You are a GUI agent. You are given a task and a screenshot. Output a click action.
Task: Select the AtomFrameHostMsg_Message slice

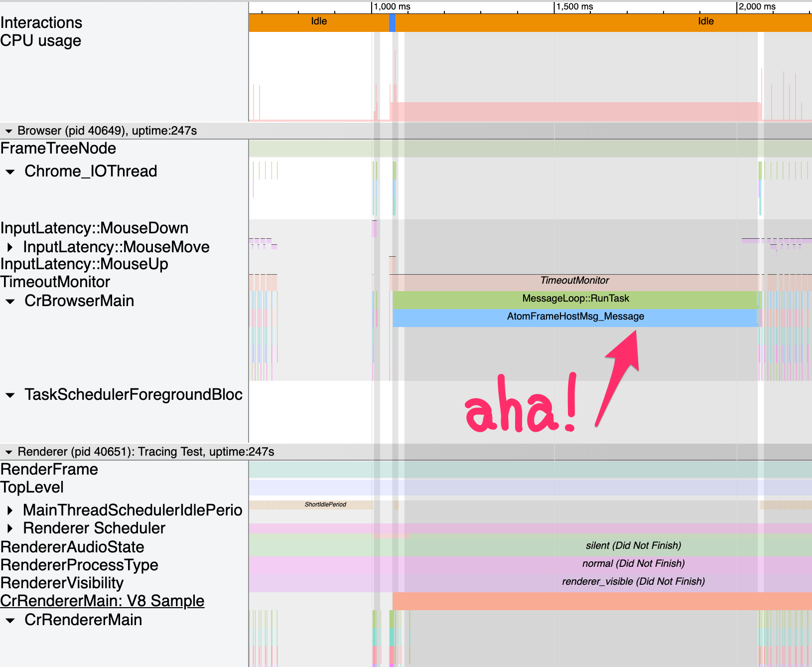coord(575,318)
